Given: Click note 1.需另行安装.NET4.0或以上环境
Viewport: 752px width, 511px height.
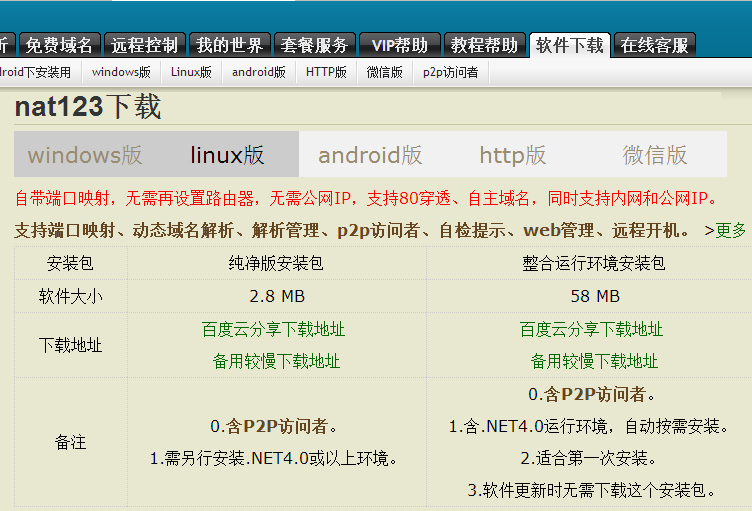Looking at the screenshot, I should 274,459.
